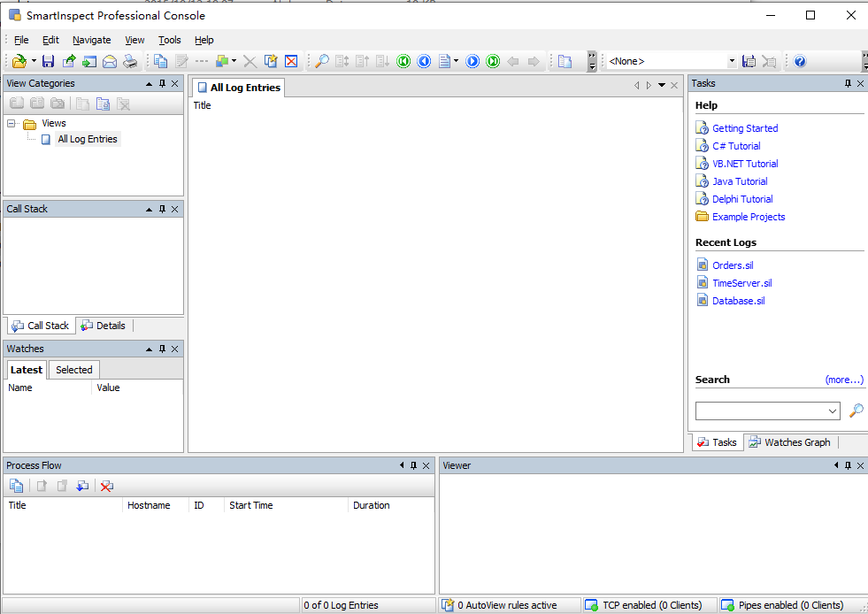Switch to the Details tab
Image resolution: width=868 pixels, height=614 pixels.
pos(104,326)
